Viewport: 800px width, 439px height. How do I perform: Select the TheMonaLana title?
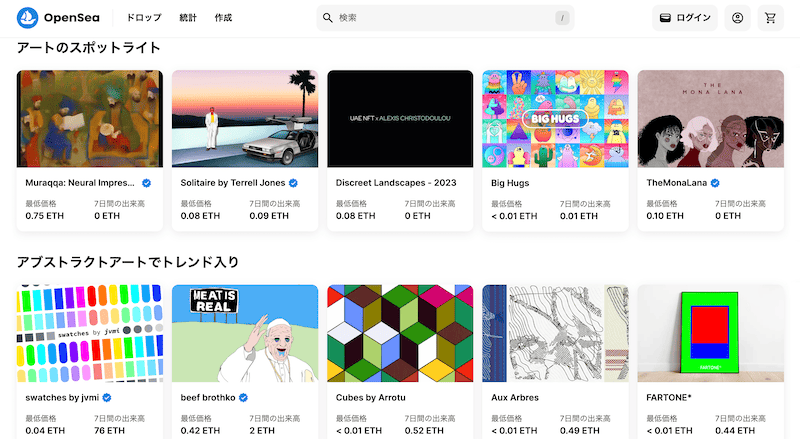pos(677,183)
